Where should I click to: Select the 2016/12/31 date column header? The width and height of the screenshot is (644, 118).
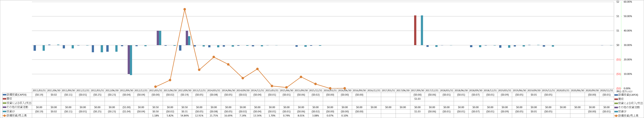click(374, 91)
